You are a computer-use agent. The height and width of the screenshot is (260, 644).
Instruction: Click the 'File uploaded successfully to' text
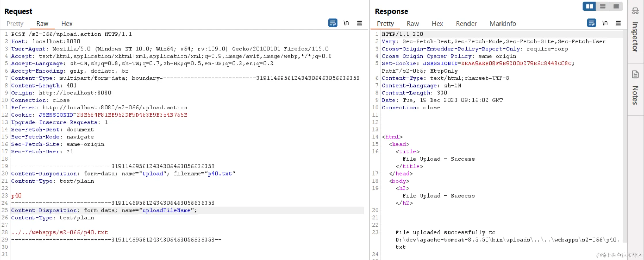point(445,232)
